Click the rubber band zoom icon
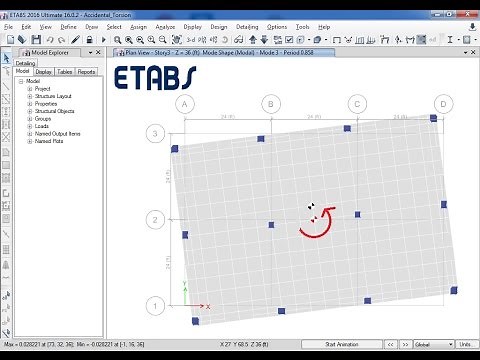Screen dimensions: 480x360 117,40
